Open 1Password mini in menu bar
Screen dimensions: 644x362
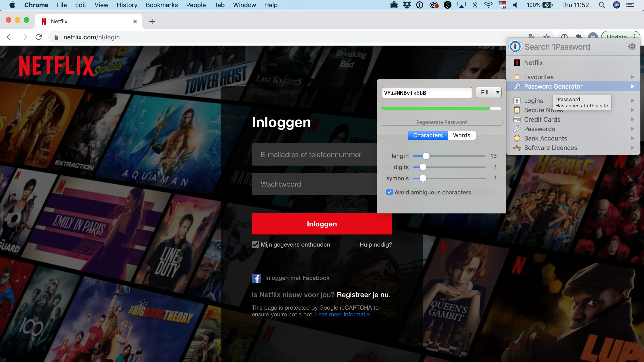coord(420,5)
